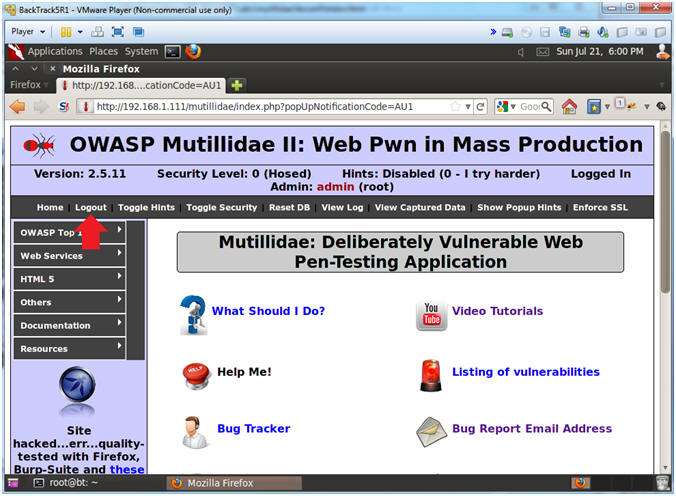The width and height of the screenshot is (676, 496).
Task: Open Listing of vulnerabilities link
Action: (526, 372)
